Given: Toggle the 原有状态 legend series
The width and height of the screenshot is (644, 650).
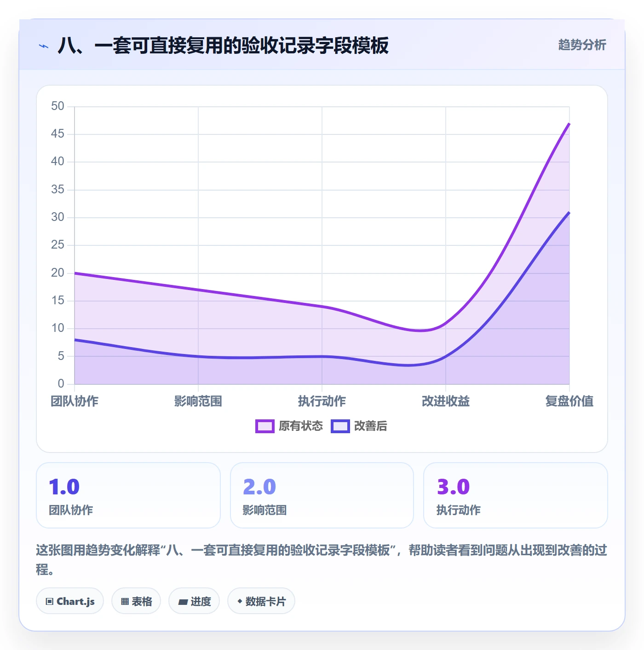Looking at the screenshot, I should pos(289,426).
